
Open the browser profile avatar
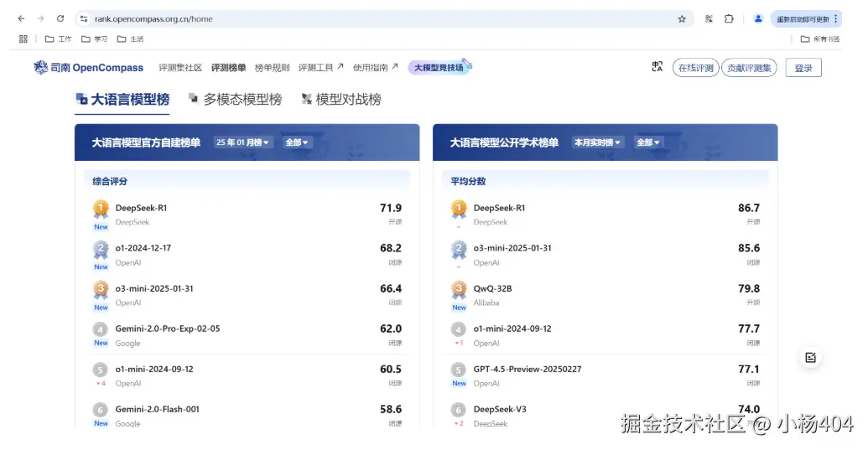coord(758,18)
